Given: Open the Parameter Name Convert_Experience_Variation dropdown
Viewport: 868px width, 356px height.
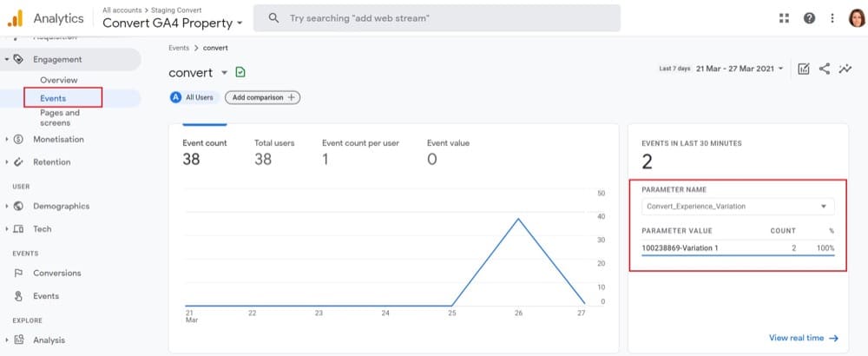Looking at the screenshot, I should click(x=737, y=206).
